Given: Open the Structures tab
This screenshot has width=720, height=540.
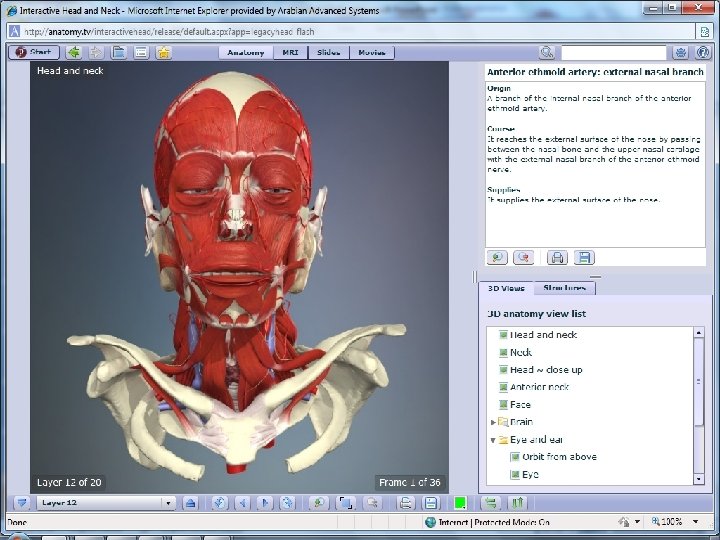Looking at the screenshot, I should pyautogui.click(x=564, y=288).
